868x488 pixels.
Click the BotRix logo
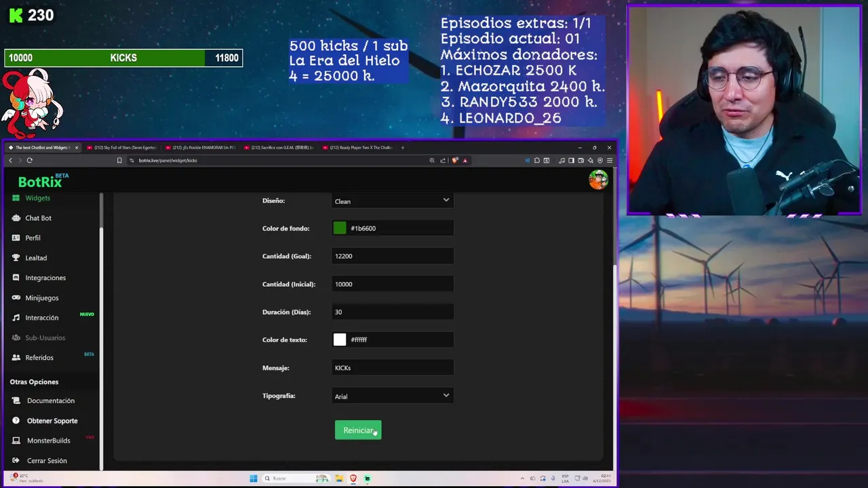tap(43, 180)
